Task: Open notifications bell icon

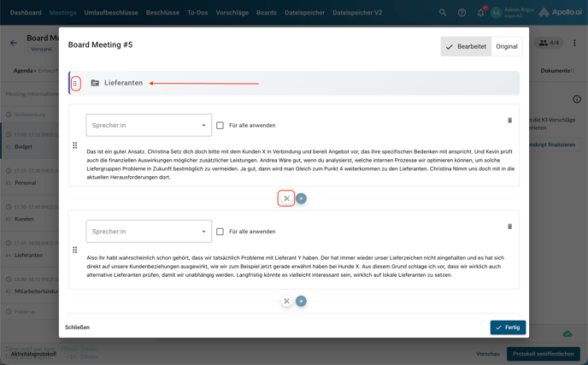Action: (x=480, y=13)
